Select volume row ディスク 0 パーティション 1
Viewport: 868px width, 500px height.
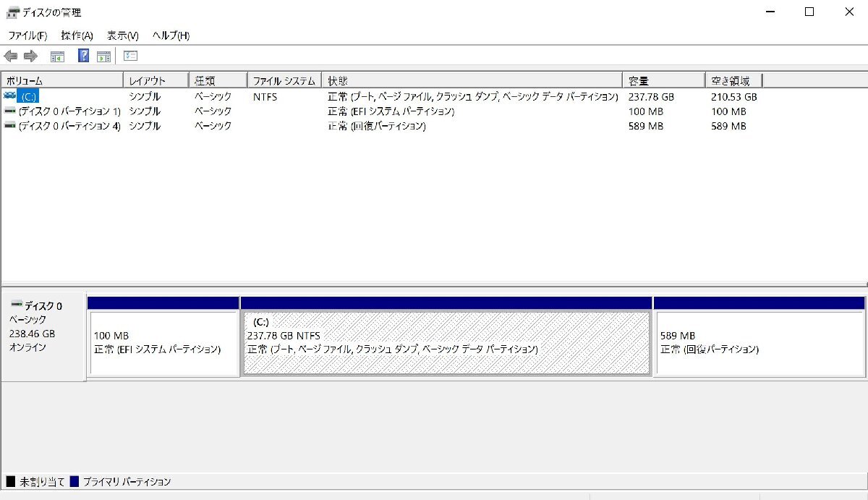click(381, 111)
